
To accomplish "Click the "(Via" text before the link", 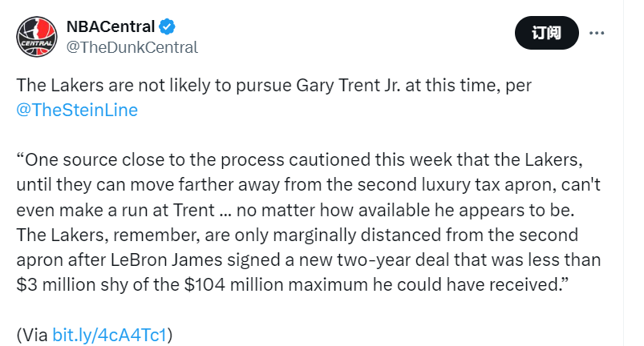I will coord(32,335).
